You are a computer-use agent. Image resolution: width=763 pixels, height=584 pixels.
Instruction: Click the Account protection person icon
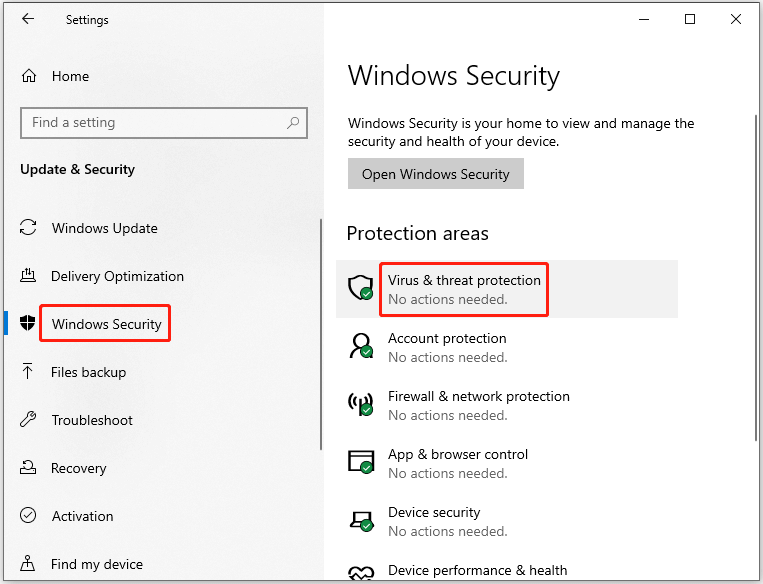[x=361, y=346]
